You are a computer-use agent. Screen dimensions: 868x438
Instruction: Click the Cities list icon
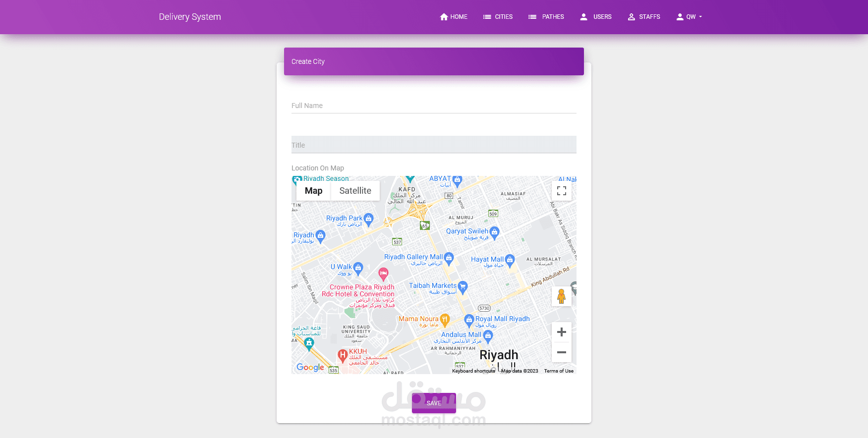coord(487,17)
